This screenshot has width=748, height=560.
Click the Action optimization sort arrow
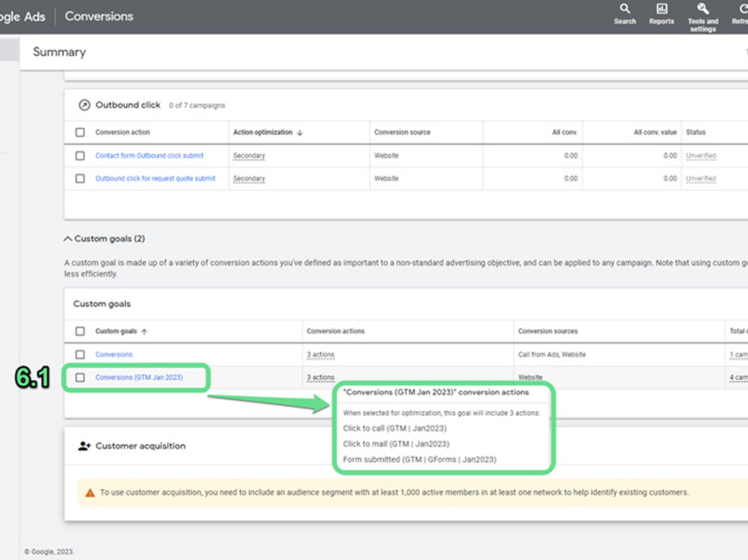point(300,132)
